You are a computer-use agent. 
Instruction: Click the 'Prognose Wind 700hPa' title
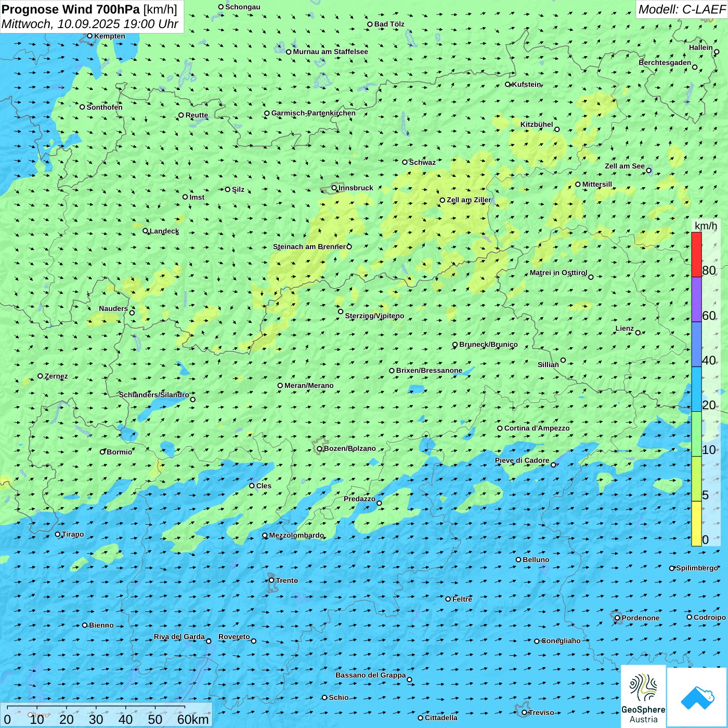coord(71,9)
